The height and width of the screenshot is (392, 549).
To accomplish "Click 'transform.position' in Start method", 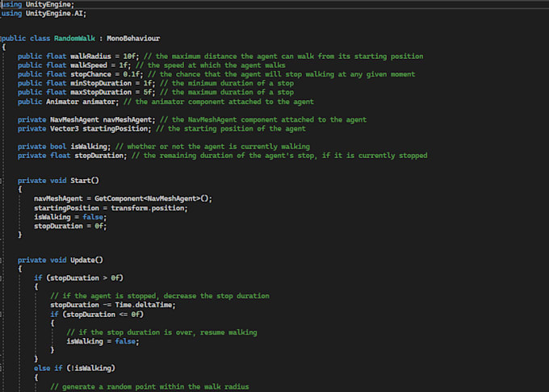I will (x=148, y=208).
